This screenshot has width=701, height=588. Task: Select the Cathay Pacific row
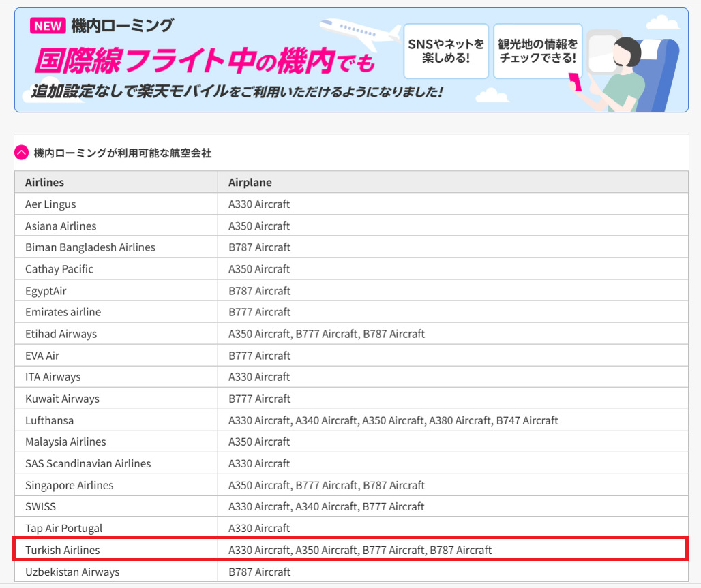tap(59, 269)
